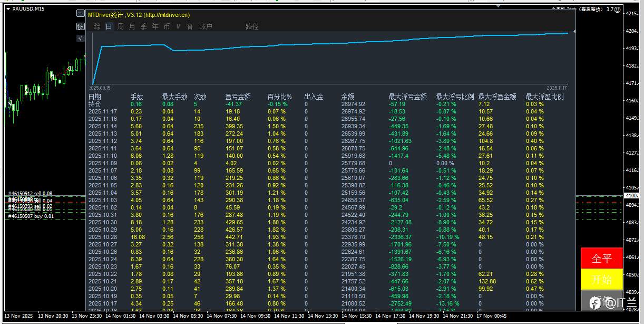Select the M tab in statistics panel
This screenshot has height=324, width=644.
(x=179, y=26)
